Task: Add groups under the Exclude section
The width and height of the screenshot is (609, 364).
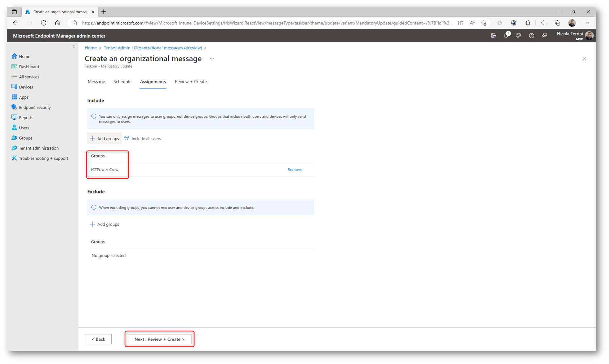Action: pyautogui.click(x=104, y=224)
